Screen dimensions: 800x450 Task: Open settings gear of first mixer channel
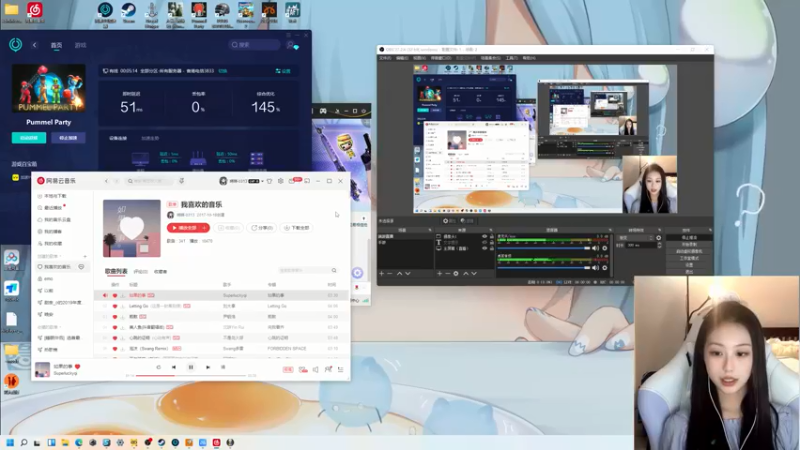coord(605,248)
